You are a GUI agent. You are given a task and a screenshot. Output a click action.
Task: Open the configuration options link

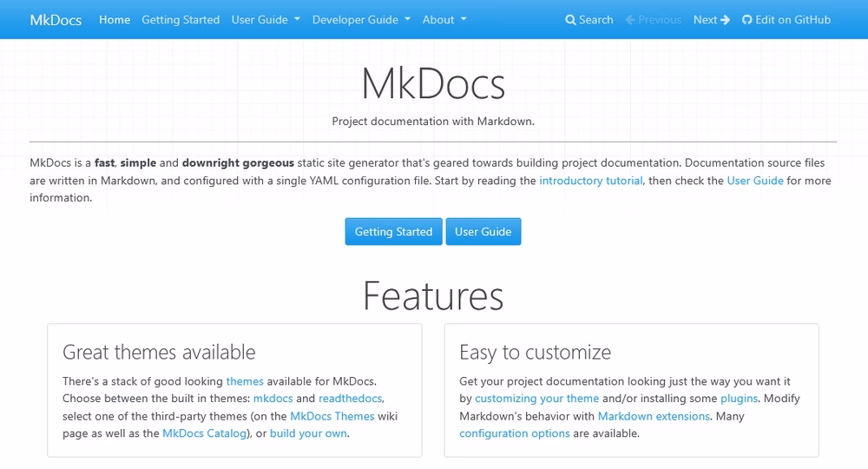[514, 433]
